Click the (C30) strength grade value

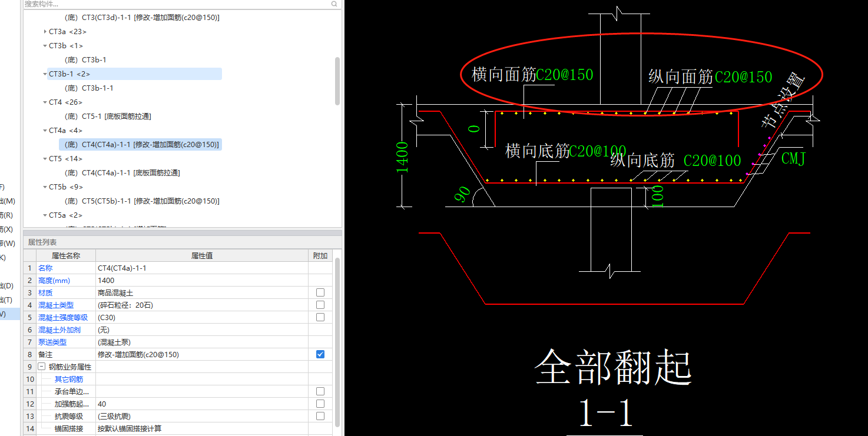[202, 318]
